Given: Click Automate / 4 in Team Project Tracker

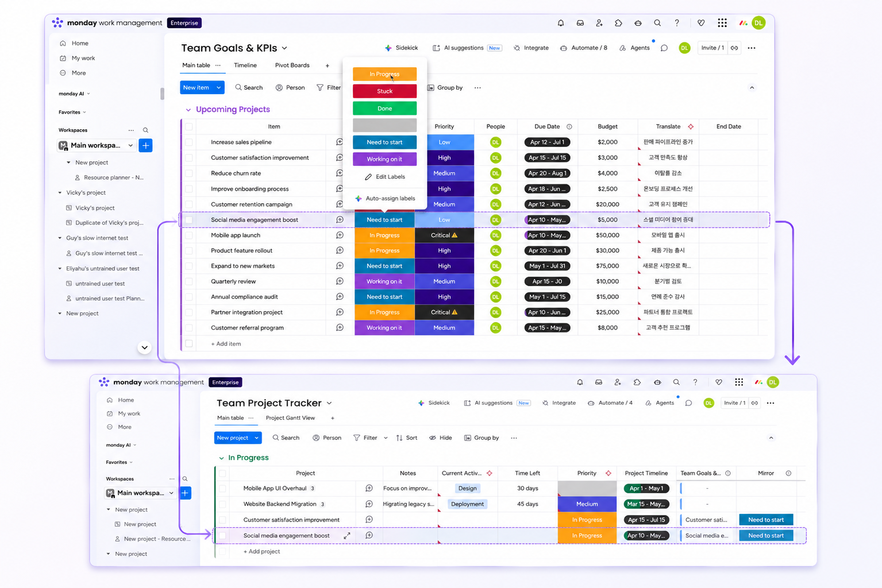Looking at the screenshot, I should [610, 403].
